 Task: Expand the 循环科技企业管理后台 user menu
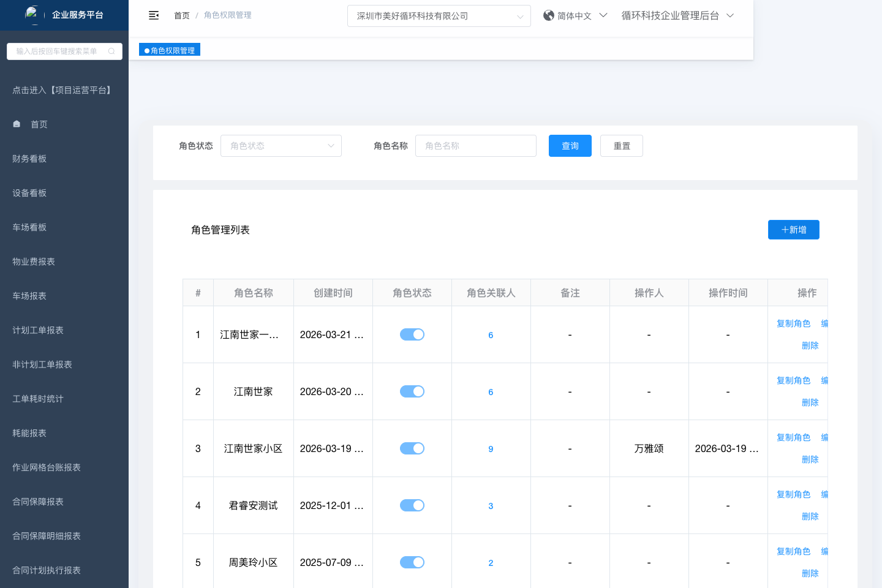point(677,16)
